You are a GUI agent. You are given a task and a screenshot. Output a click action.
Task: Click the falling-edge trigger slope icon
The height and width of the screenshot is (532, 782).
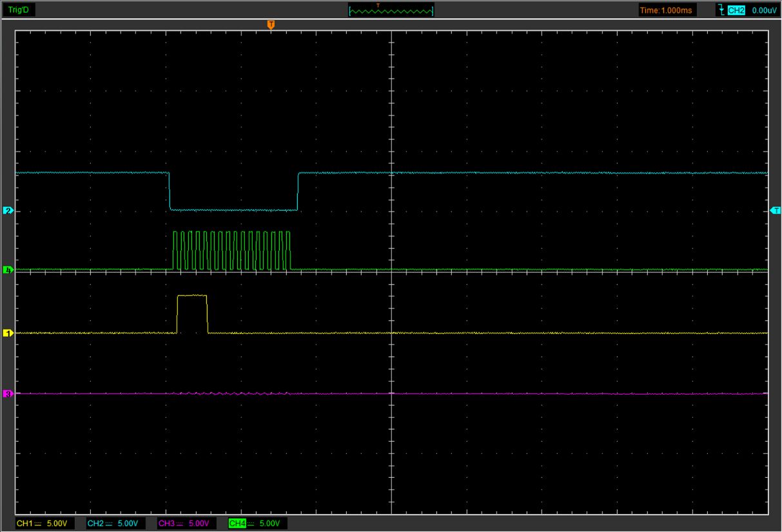click(720, 10)
